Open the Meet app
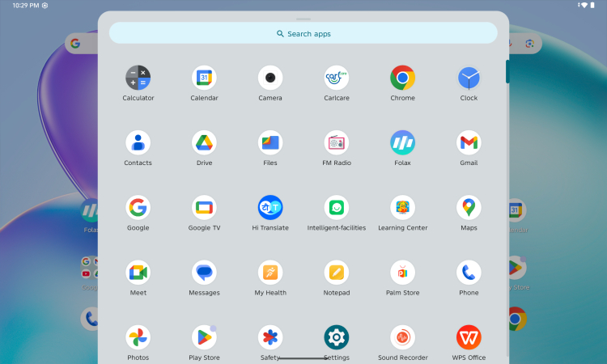The height and width of the screenshot is (364, 607). (x=138, y=273)
